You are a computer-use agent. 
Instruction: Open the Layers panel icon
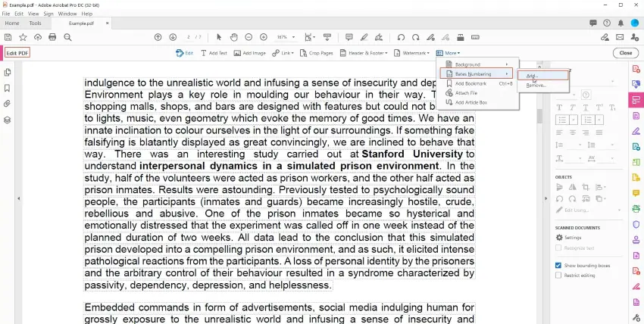pyautogui.click(x=7, y=120)
